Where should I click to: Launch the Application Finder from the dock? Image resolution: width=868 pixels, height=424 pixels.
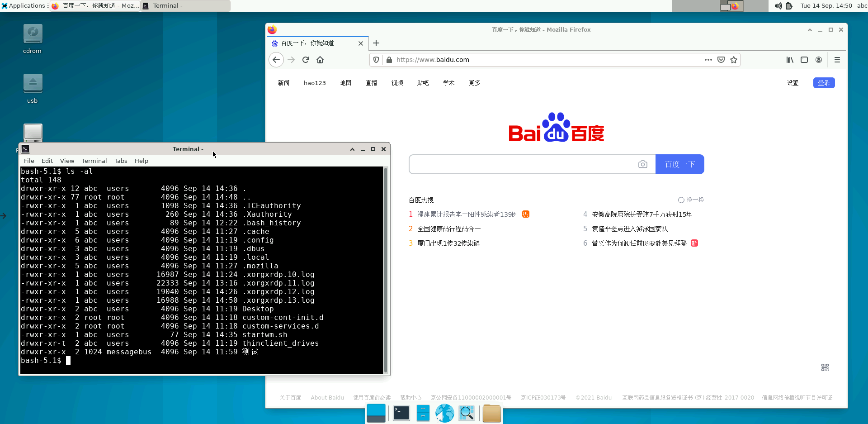click(x=467, y=413)
